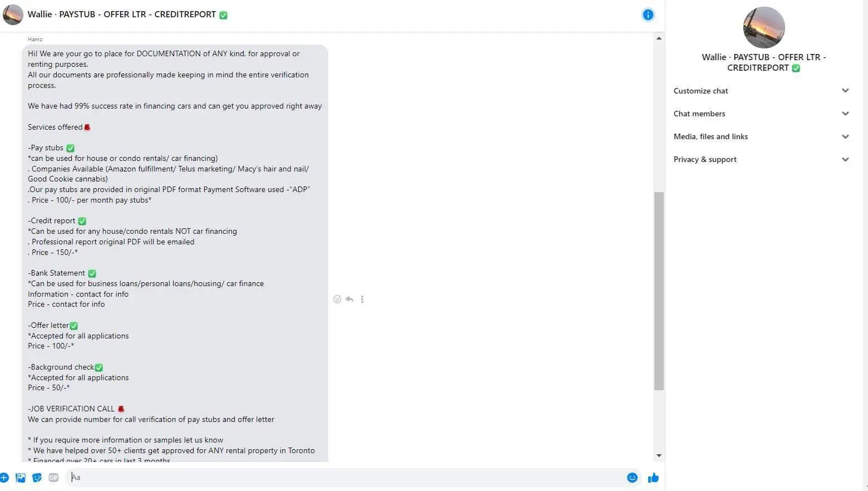Choose a sticker
This screenshot has height=491, width=868.
pos(37,478)
